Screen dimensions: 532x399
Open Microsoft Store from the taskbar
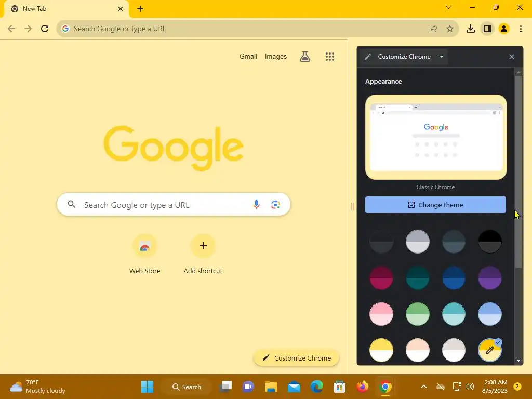coord(339,387)
